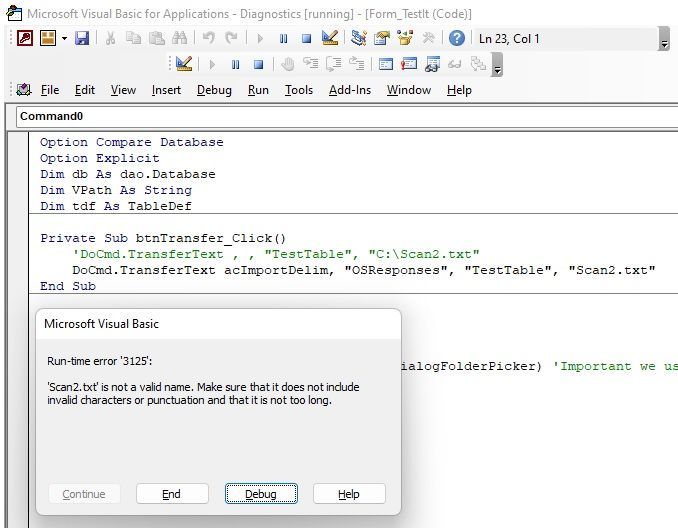The image size is (678, 528).
Task: Click the End button in the error dialog
Action: (172, 494)
